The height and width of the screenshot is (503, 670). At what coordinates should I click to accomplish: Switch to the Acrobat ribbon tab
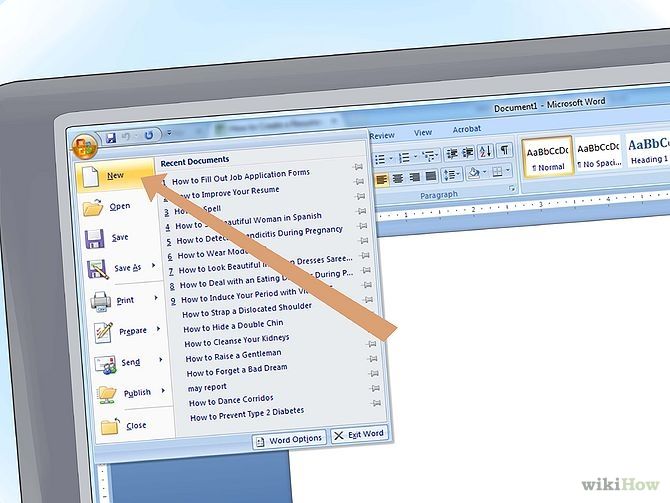pyautogui.click(x=467, y=129)
